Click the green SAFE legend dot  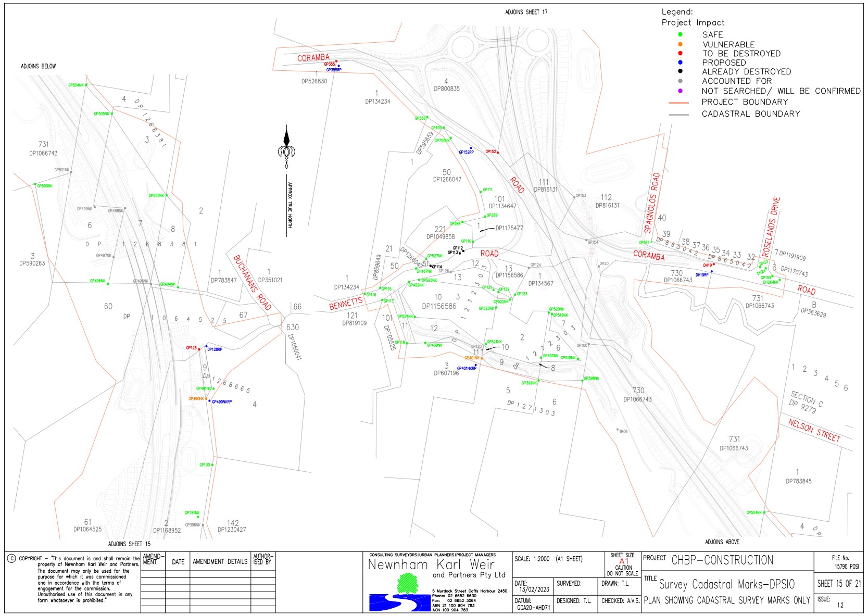pos(680,35)
